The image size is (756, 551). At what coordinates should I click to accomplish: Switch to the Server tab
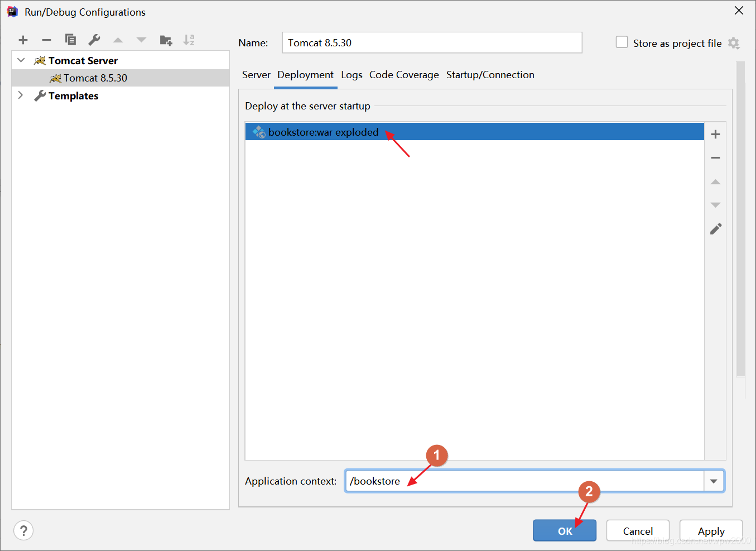256,75
